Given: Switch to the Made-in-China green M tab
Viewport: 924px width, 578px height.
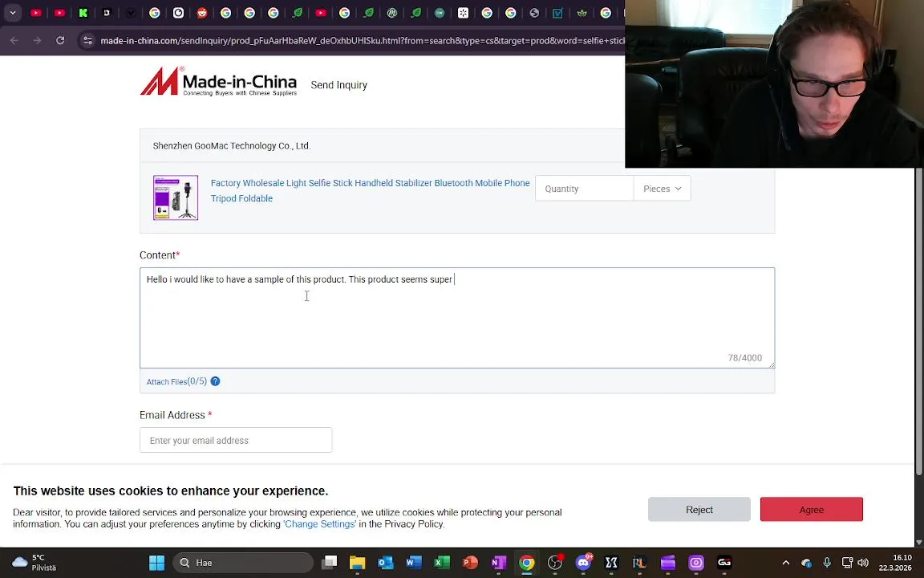Looking at the screenshot, I should click(x=392, y=12).
